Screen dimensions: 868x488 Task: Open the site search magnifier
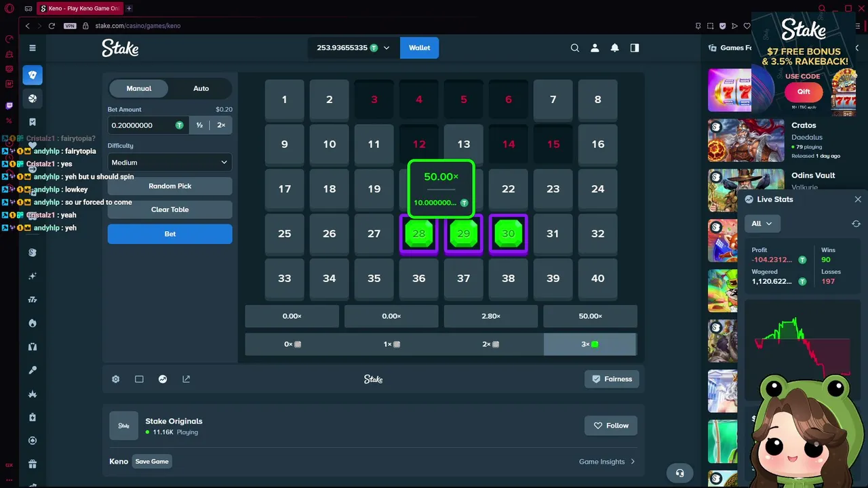[575, 48]
